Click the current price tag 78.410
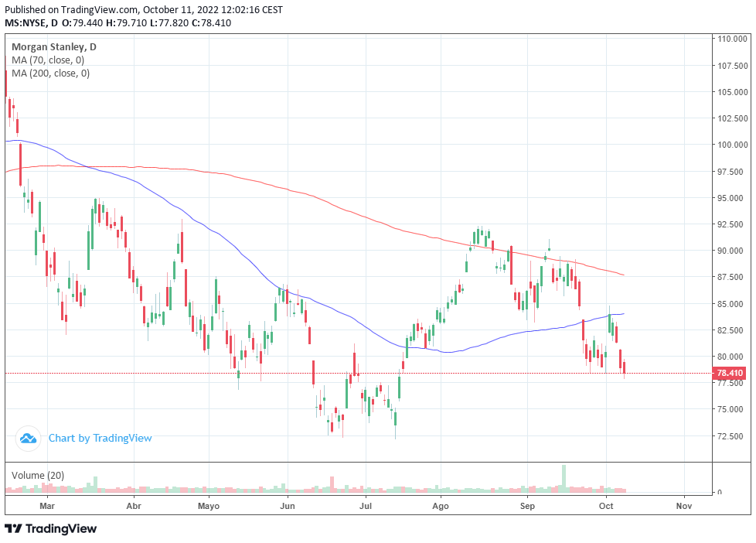Viewport: 756px width, 543px height. click(x=730, y=373)
